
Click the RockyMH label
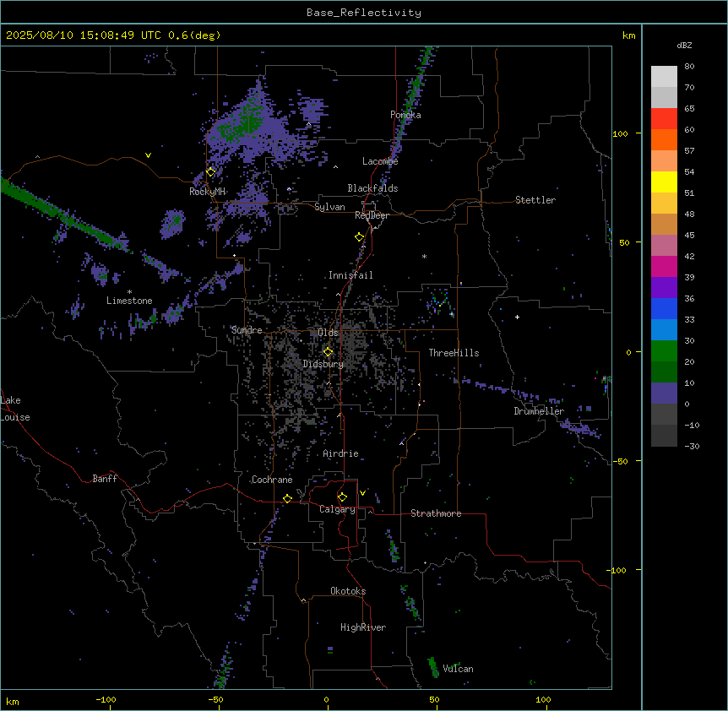click(x=207, y=192)
